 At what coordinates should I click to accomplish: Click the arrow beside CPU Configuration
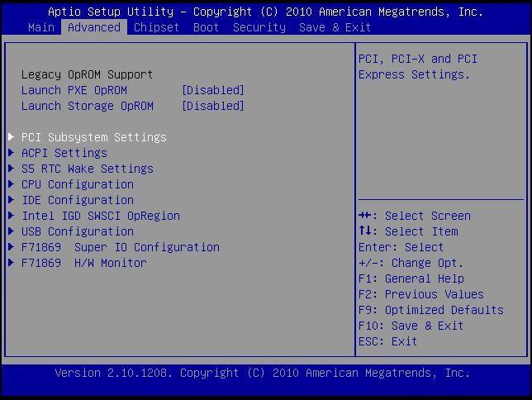click(12, 184)
